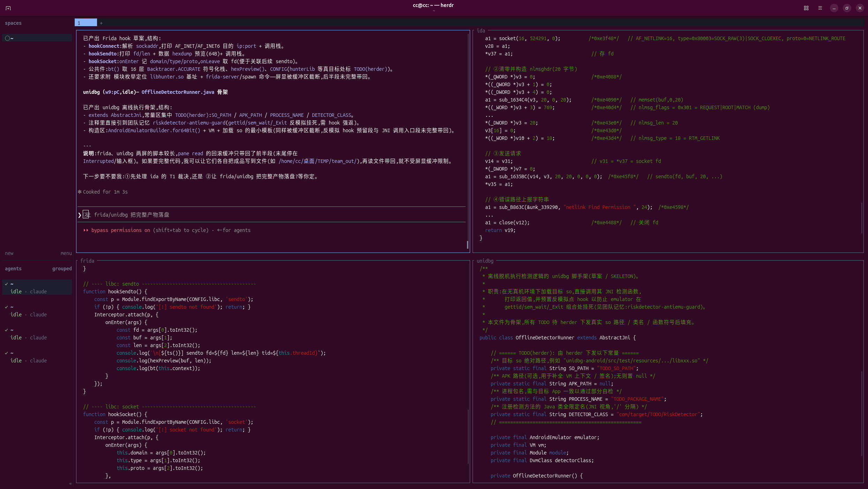Click the scrollbar in the frida pane
The height and width of the screenshot is (489, 868).
468,437
